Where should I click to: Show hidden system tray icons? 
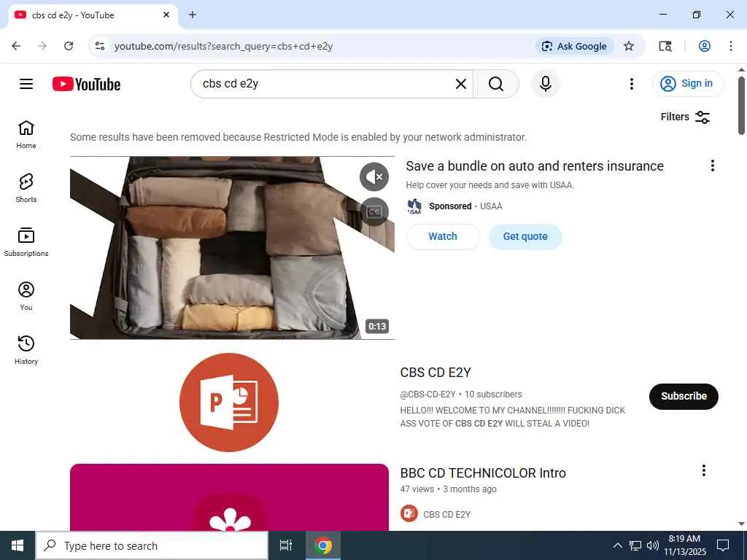[617, 545]
